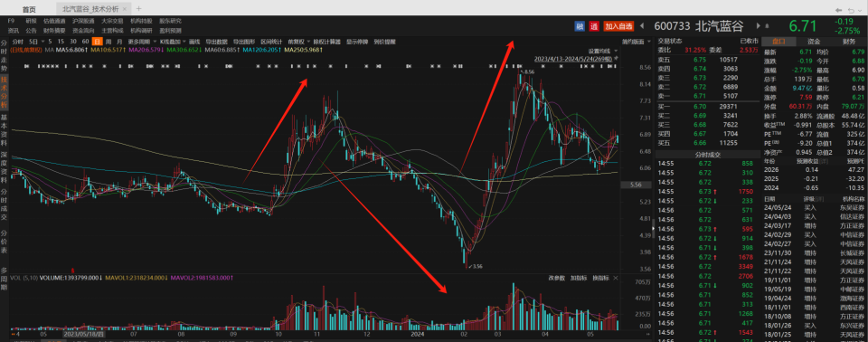Select 周 weekly period
The height and width of the screenshot is (342, 868).
108,42
